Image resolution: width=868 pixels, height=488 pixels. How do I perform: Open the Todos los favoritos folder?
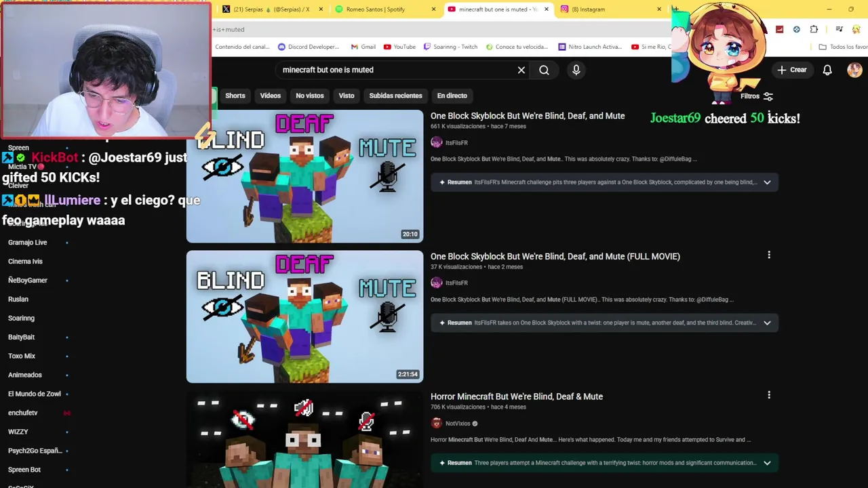[842, 47]
